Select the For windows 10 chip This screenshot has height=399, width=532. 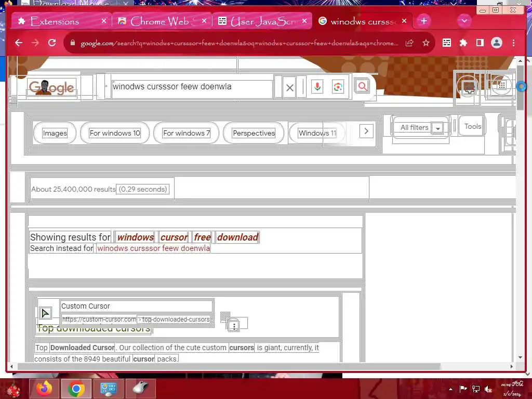point(115,133)
